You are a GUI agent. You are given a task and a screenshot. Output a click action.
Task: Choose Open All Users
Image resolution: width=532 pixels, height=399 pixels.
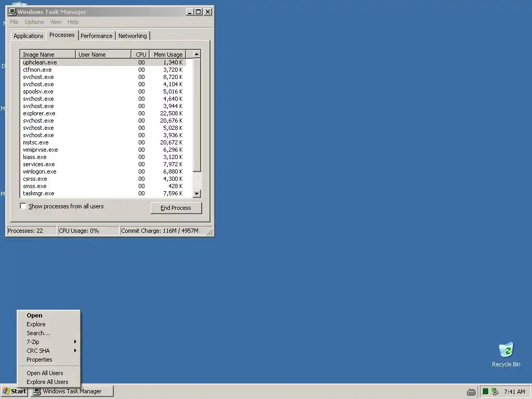click(x=49, y=373)
